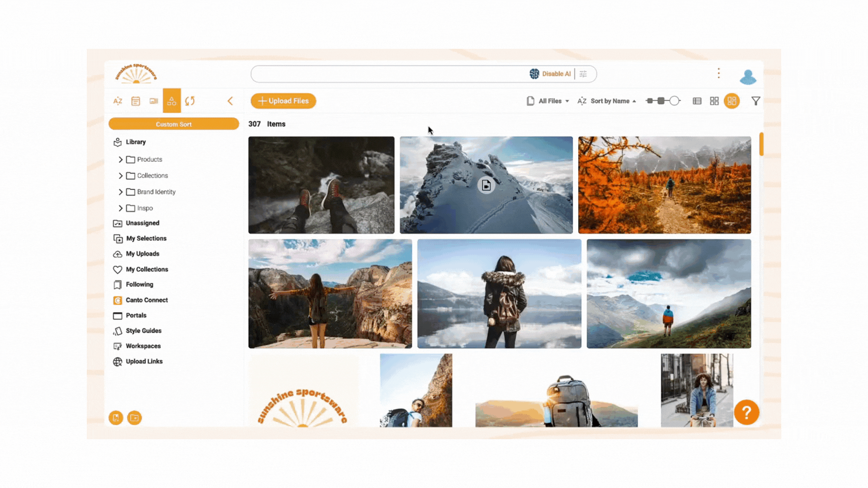868x488 pixels.
Task: Go to Style Guides section
Action: 143,331
